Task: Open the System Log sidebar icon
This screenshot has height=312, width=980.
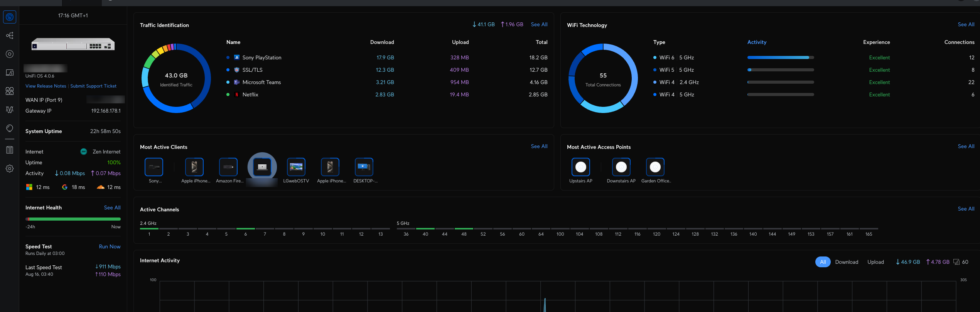Action: [10, 150]
